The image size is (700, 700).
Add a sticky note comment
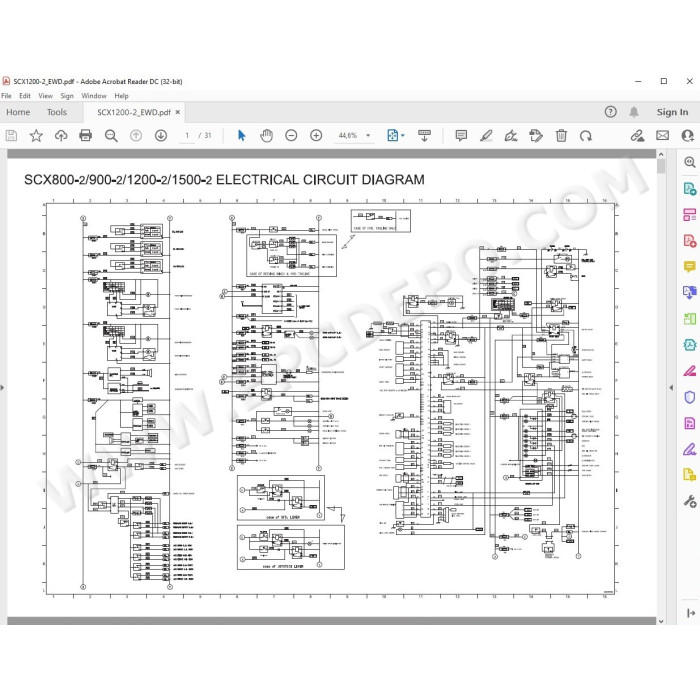click(x=461, y=135)
